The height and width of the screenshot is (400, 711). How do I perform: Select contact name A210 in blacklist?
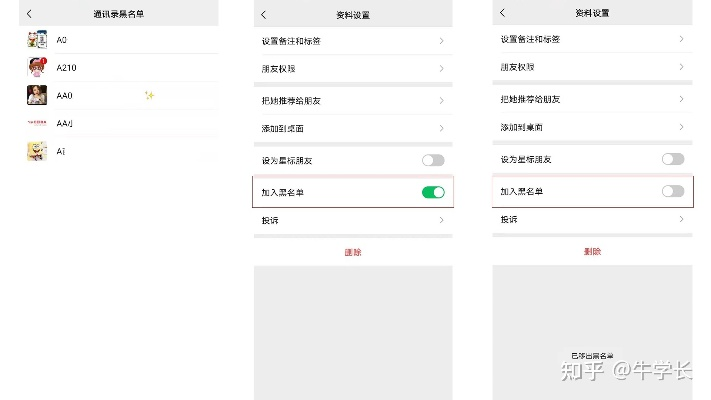click(x=66, y=68)
